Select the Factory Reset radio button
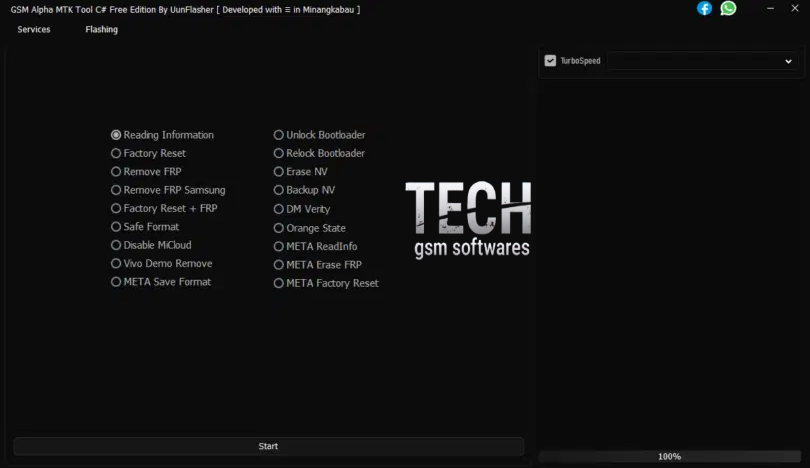Viewport: 810px width, 468px height. click(x=148, y=153)
